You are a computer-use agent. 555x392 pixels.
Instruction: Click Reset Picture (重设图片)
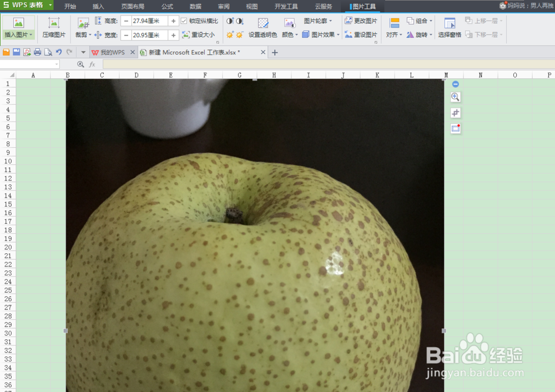pyautogui.click(x=361, y=34)
